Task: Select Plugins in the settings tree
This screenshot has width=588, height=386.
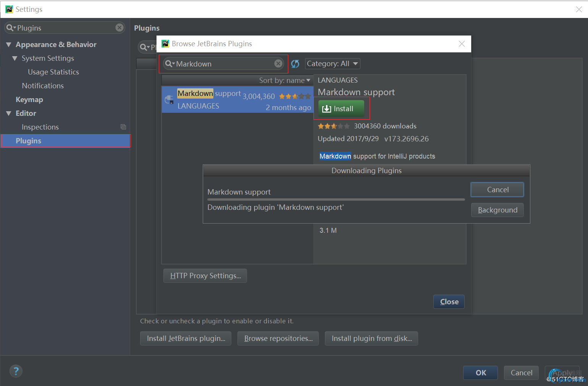Action: tap(66, 141)
